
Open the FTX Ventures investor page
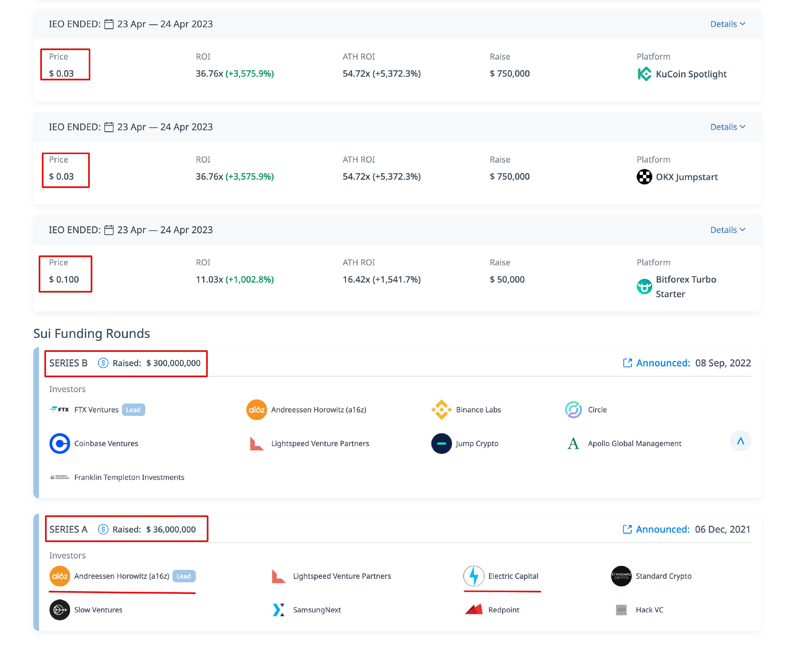96,410
